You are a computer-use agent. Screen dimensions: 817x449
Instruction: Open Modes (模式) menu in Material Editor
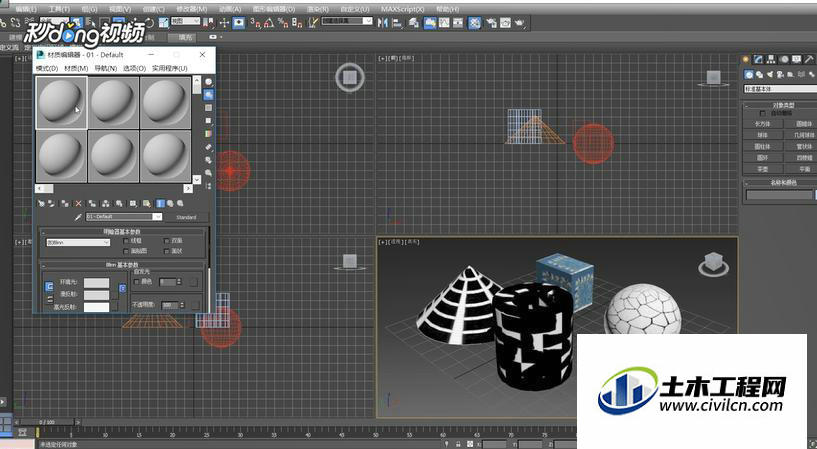coord(47,68)
